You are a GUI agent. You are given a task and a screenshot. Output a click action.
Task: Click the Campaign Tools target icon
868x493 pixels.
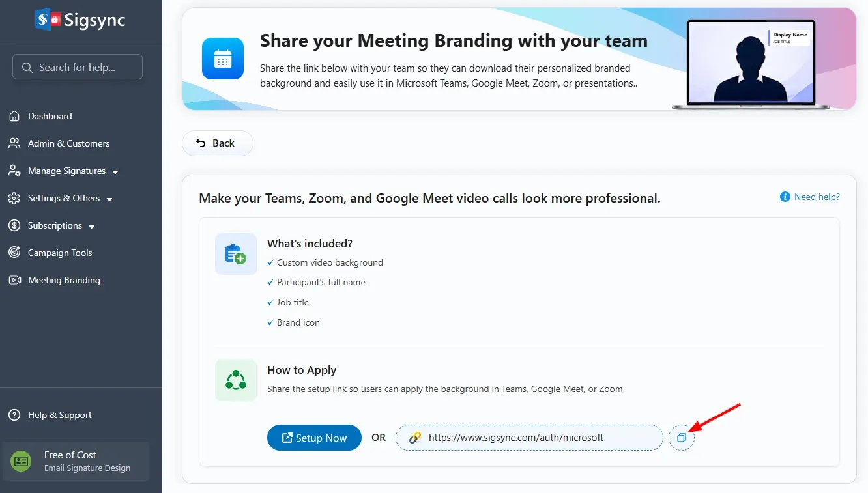14,253
